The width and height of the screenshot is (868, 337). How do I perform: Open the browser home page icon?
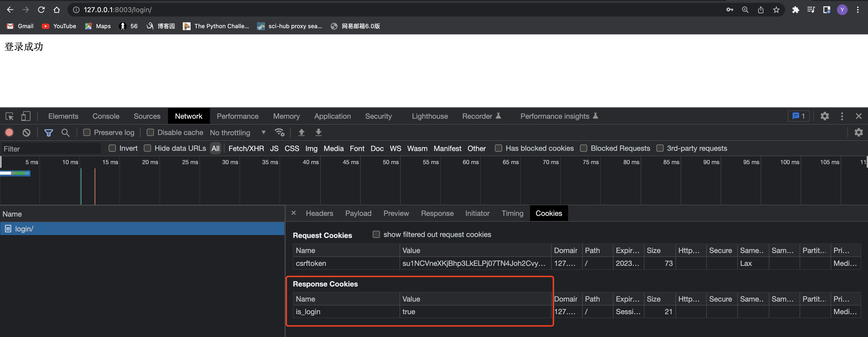coord(56,10)
